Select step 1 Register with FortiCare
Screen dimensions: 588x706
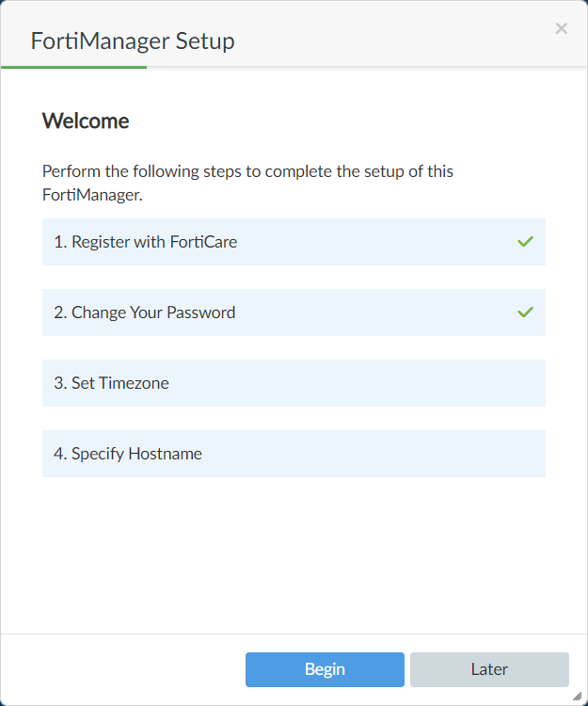(146, 242)
